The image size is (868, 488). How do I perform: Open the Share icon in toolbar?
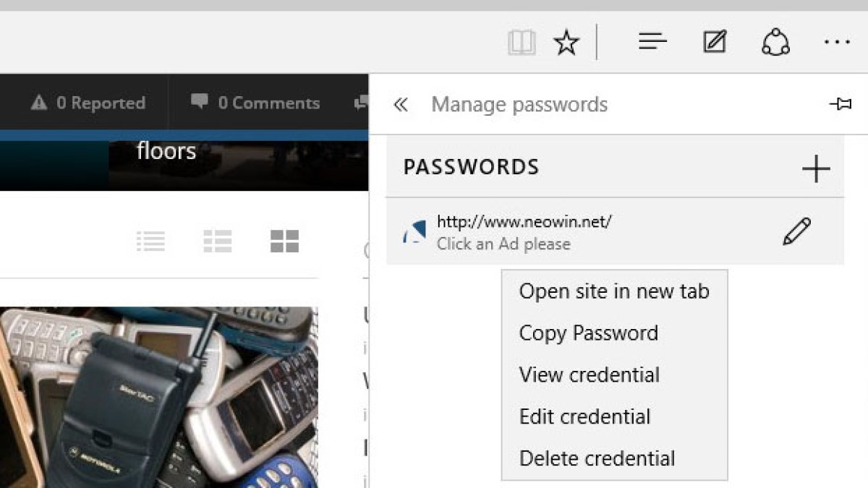click(x=775, y=43)
